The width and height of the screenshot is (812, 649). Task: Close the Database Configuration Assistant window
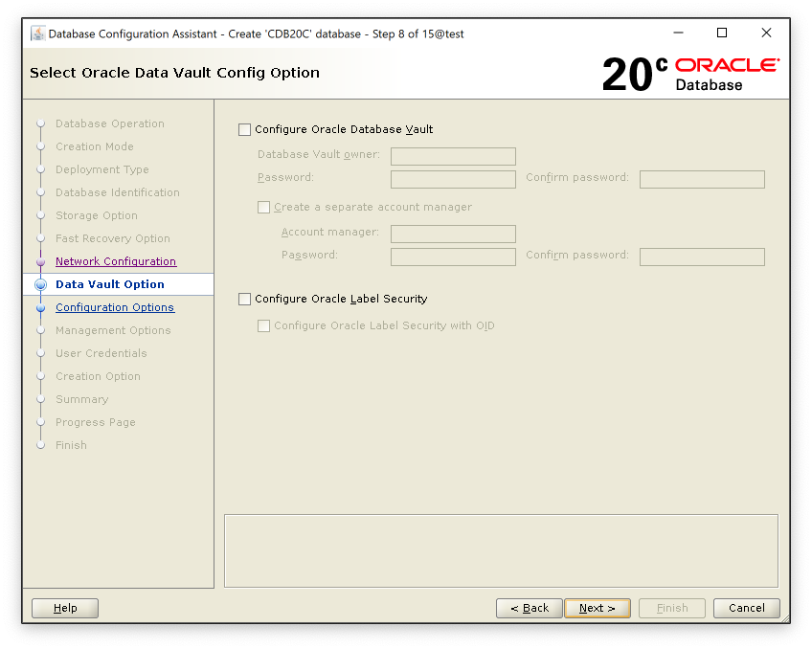click(766, 33)
